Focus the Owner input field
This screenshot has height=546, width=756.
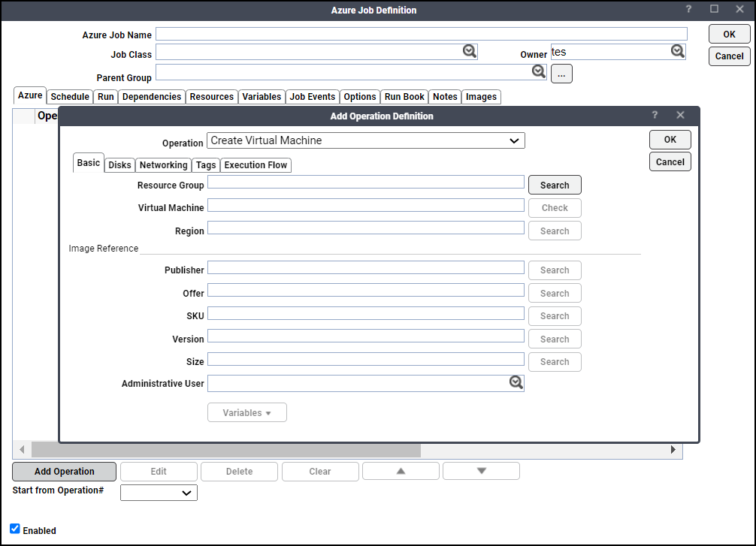618,52
